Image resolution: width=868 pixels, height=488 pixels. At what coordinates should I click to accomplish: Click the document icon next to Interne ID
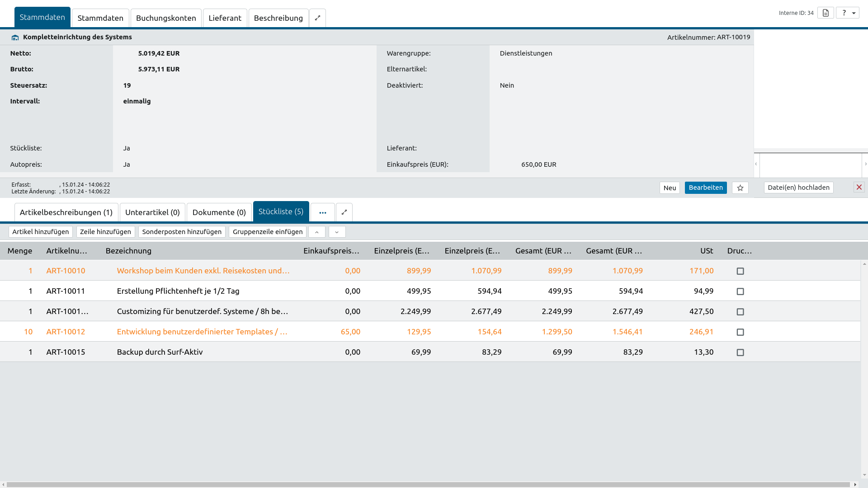[x=826, y=13]
